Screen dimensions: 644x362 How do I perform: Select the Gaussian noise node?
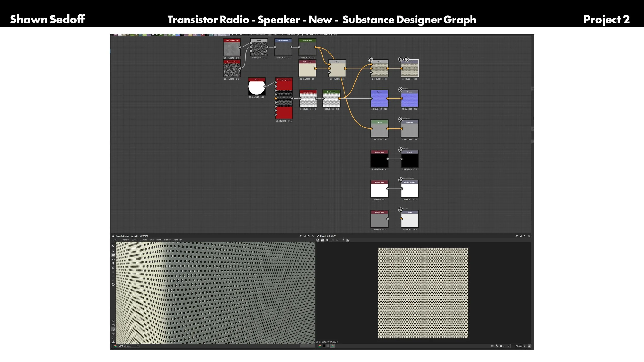coord(232,69)
